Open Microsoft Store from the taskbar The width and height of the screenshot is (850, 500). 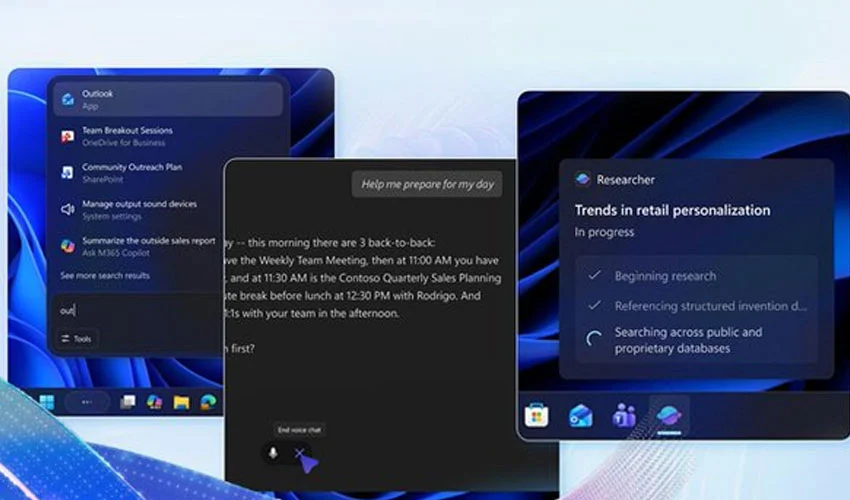click(537, 416)
